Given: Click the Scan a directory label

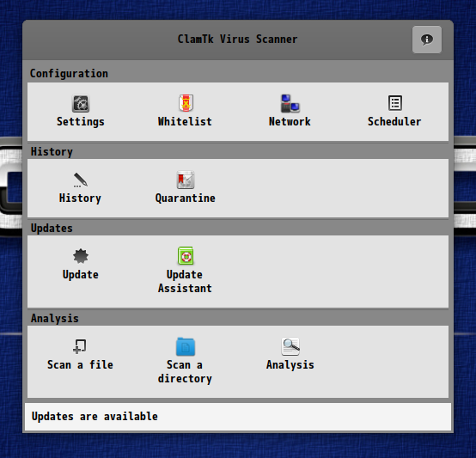Looking at the screenshot, I should [185, 372].
